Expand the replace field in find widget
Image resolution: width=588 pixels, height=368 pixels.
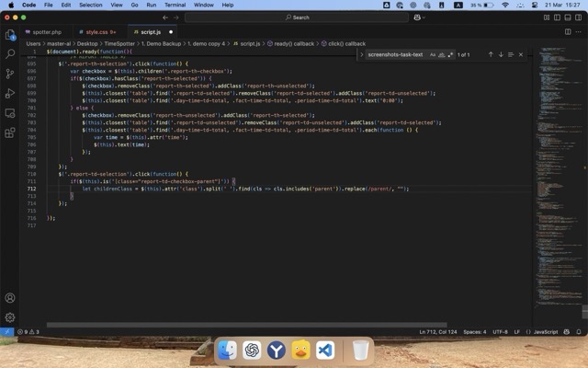(362, 54)
